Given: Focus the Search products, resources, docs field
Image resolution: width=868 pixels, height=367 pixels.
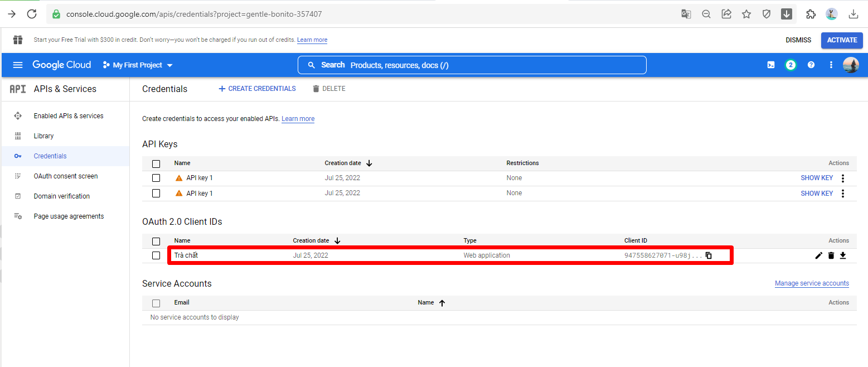Looking at the screenshot, I should 472,65.
